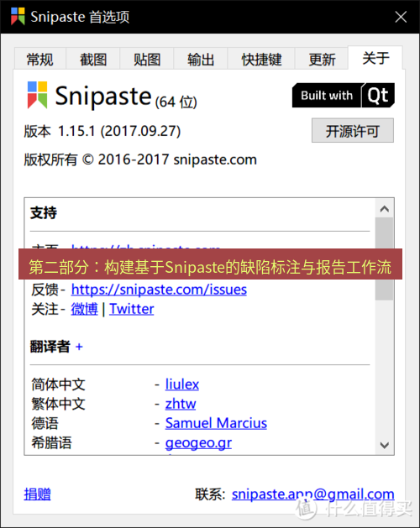Screen dimensions: 420x528
Task: Click the snipaste.app@gmail.com contact email
Action: tap(312, 494)
